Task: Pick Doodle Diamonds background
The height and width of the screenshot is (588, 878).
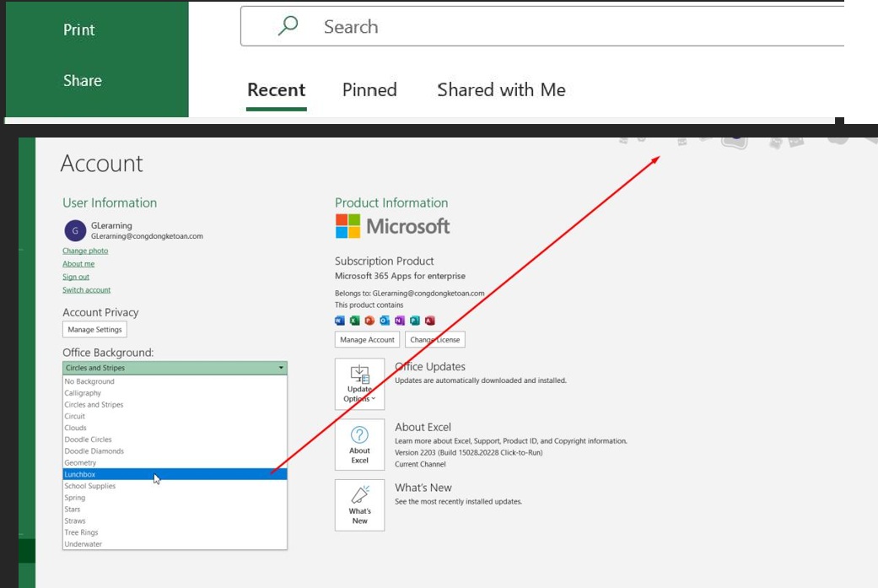Action: pyautogui.click(x=175, y=450)
